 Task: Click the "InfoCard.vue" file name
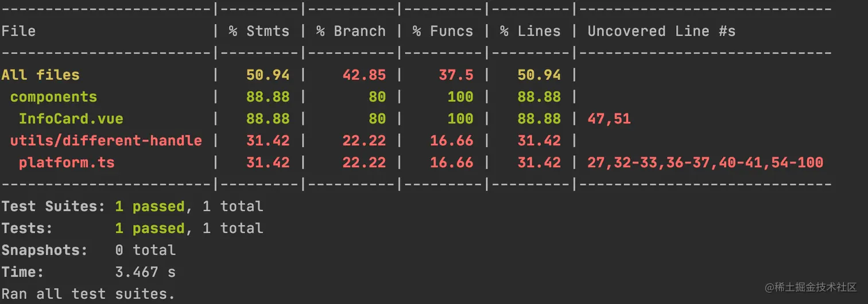click(x=71, y=119)
